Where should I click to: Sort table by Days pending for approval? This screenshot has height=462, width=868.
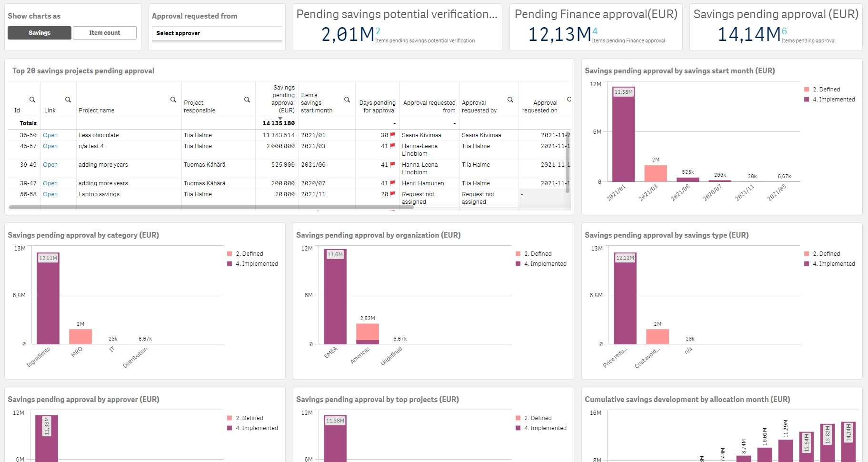(x=379, y=107)
